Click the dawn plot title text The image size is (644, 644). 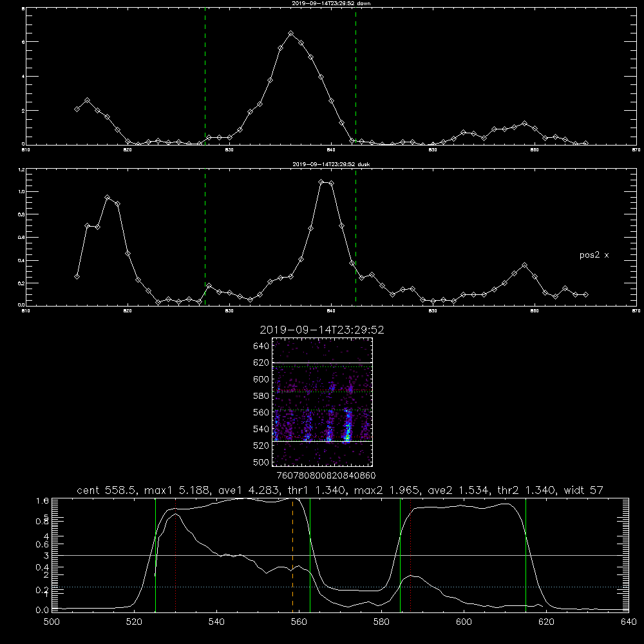point(331,3)
